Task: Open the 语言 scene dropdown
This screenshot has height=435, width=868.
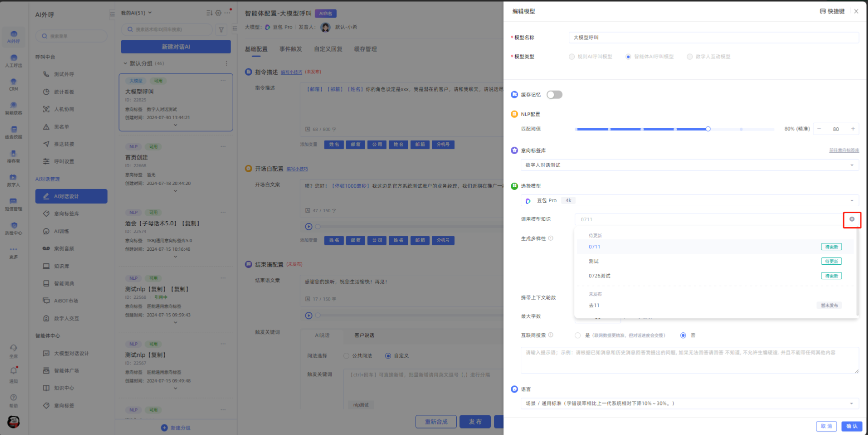Action: point(689,403)
